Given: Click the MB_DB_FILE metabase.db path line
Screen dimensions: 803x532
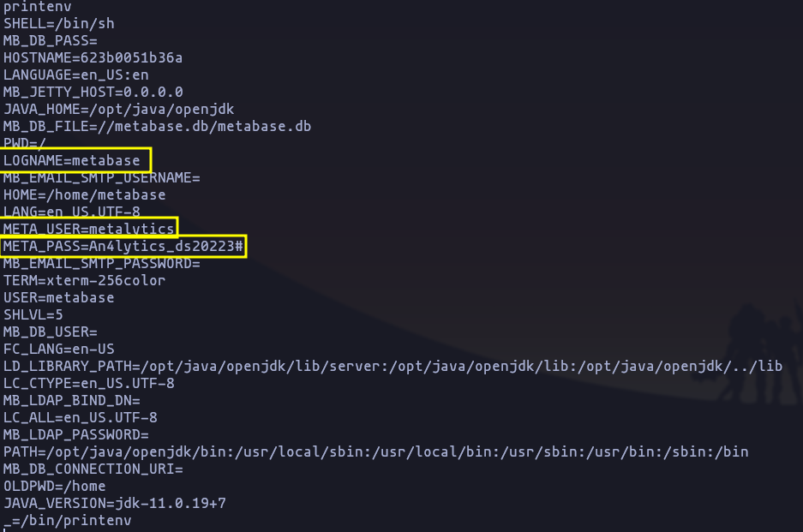Looking at the screenshot, I should pos(157,127).
